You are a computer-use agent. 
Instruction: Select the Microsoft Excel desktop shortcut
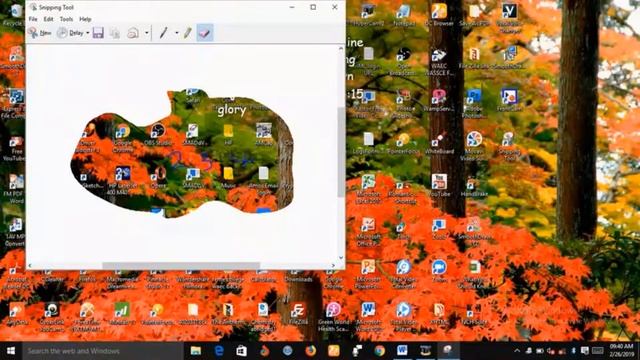pyautogui.click(x=368, y=189)
